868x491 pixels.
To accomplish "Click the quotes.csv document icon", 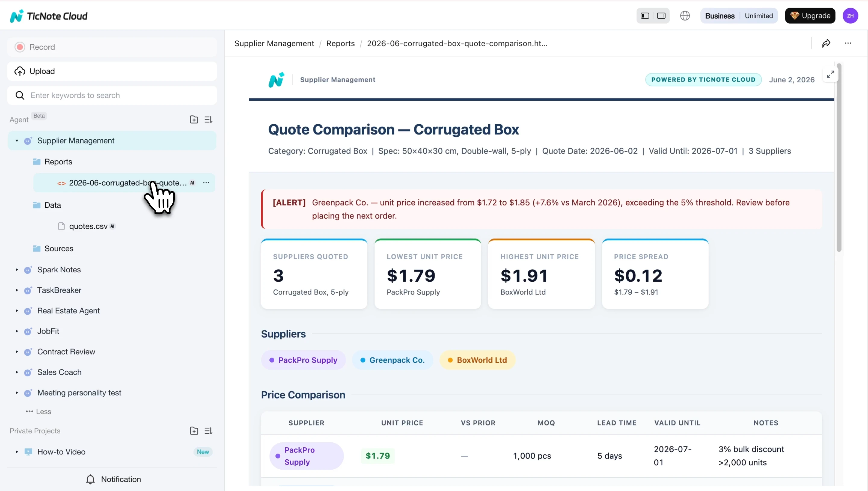I will click(61, 226).
